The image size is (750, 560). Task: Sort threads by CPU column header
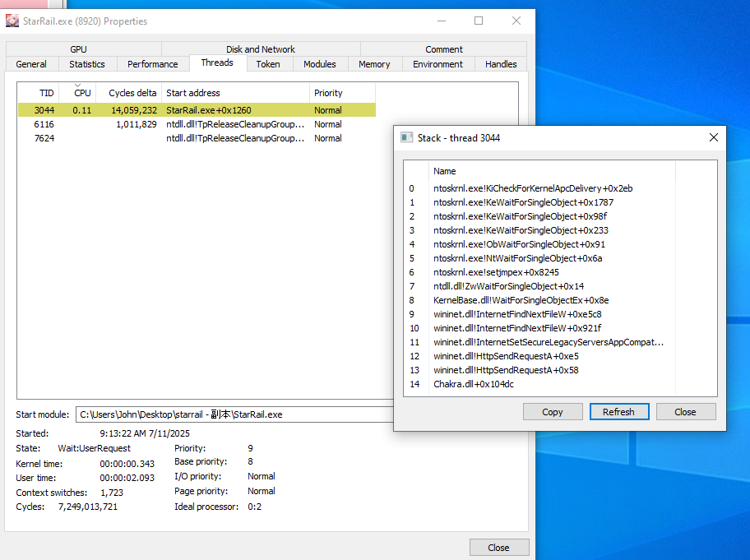point(78,93)
